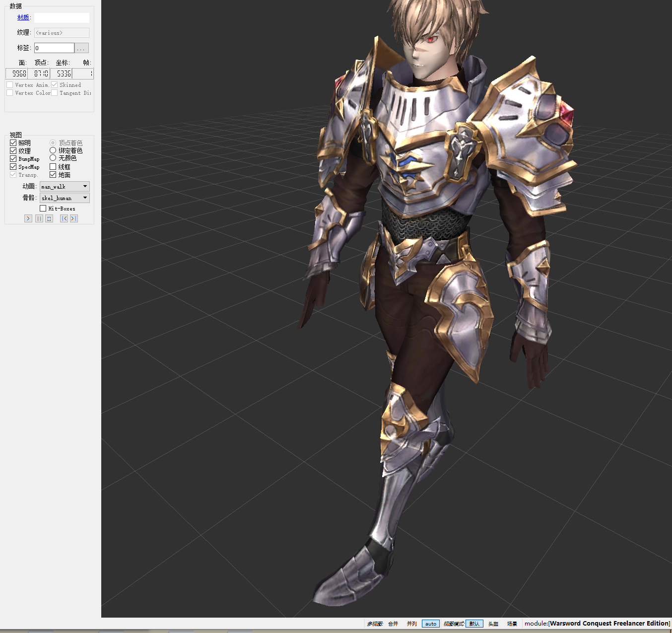Click the 帧 frame count value field
The height and width of the screenshot is (633, 672).
[x=83, y=73]
